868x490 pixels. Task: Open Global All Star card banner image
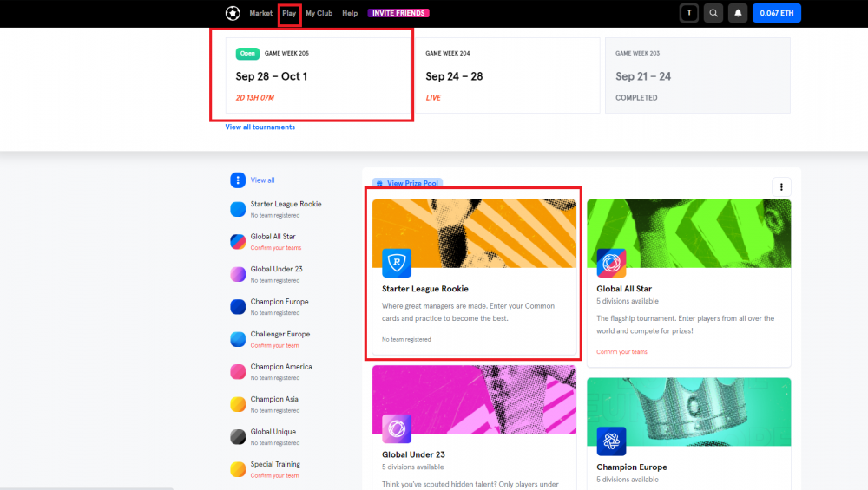[688, 233]
